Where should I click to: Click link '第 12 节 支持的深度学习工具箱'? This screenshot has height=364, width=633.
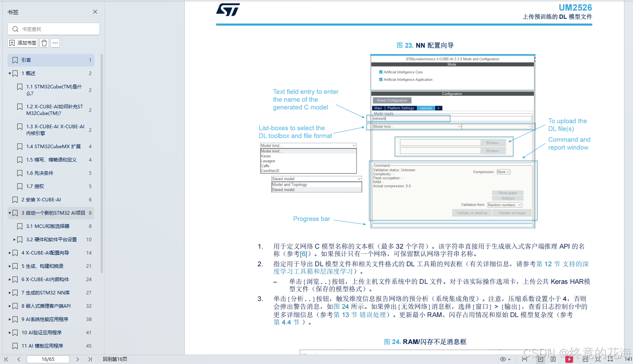tap(431, 267)
